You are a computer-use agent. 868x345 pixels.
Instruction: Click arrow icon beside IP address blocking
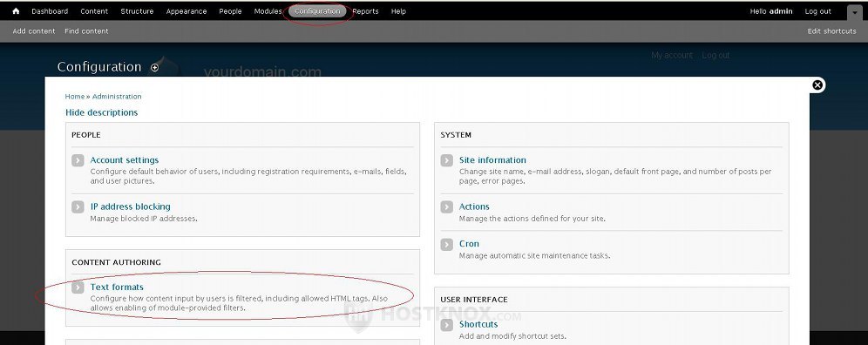click(x=78, y=207)
